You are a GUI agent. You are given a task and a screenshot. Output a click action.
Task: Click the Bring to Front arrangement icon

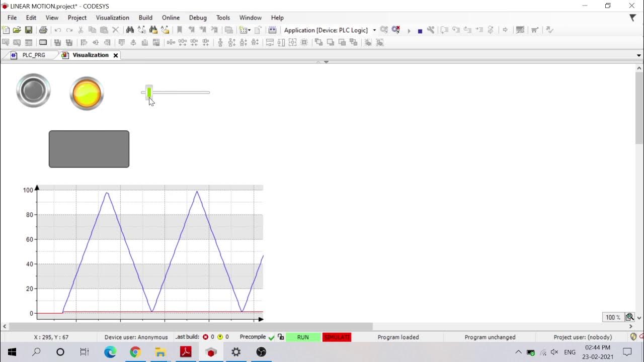[x=318, y=43]
